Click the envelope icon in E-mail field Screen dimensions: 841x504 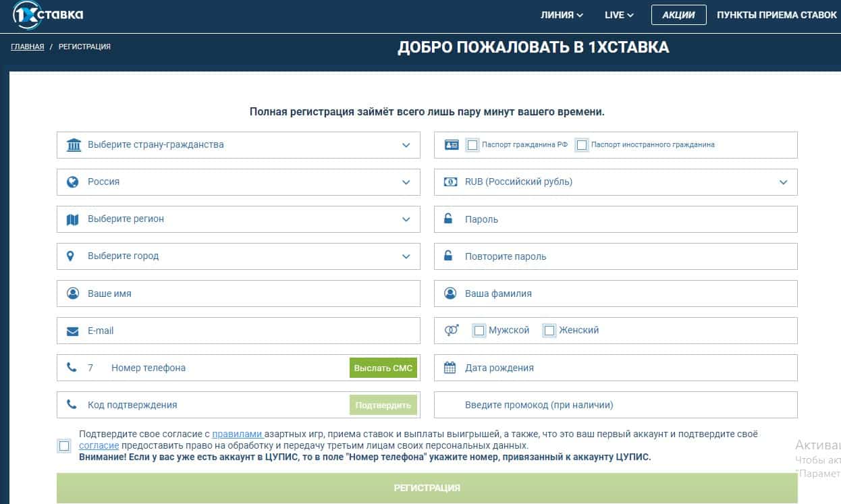[x=73, y=331]
